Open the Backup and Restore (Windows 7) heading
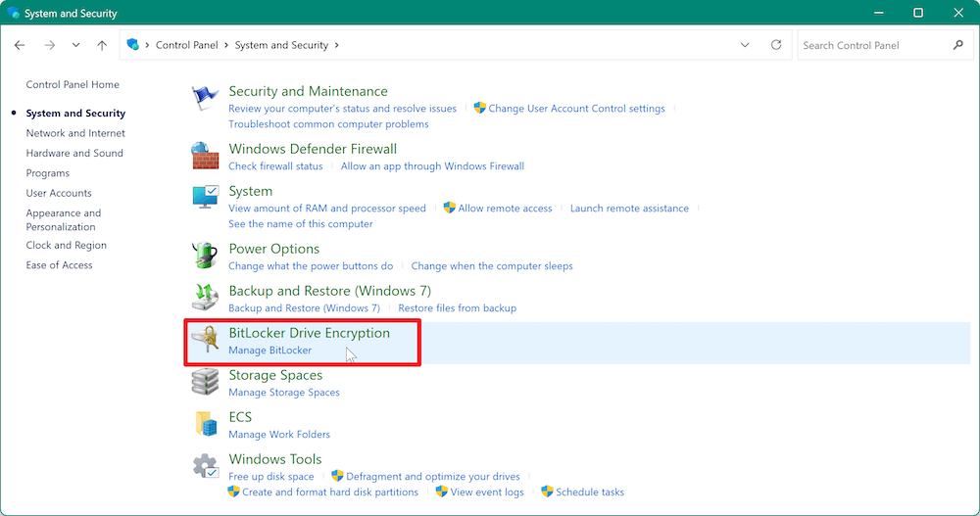Image resolution: width=980 pixels, height=516 pixels. (x=330, y=291)
